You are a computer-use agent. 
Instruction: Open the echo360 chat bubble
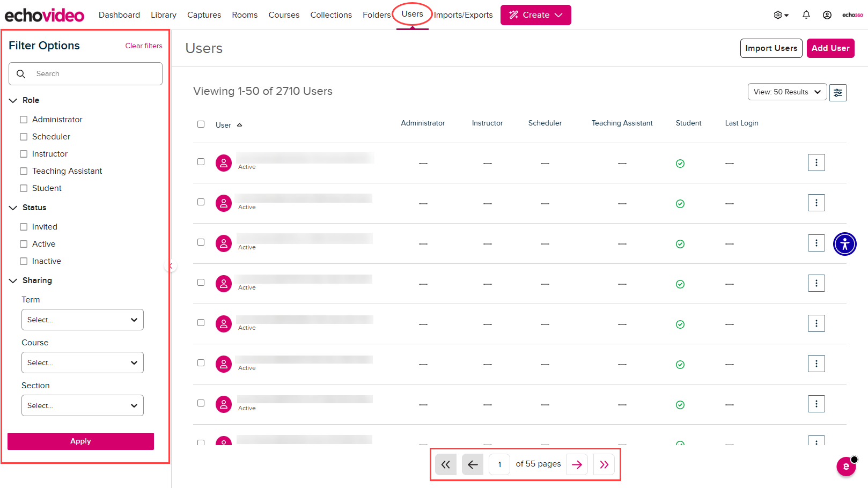tap(846, 467)
